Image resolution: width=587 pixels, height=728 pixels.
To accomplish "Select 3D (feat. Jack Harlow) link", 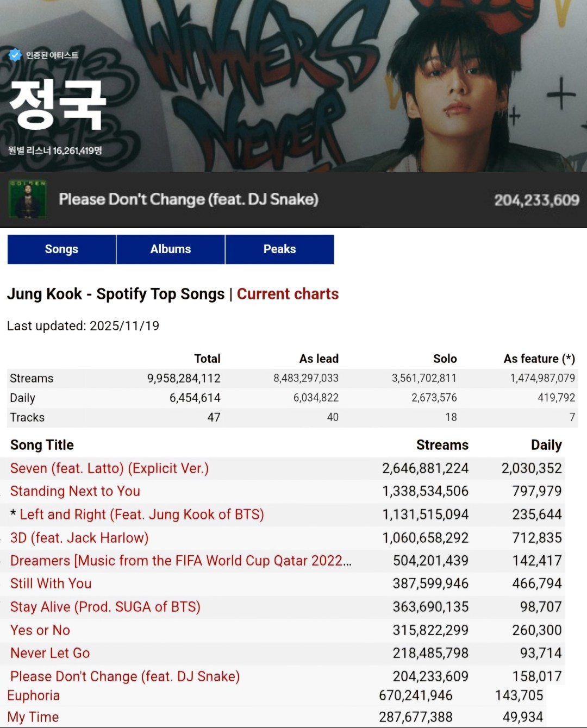I will [79, 538].
